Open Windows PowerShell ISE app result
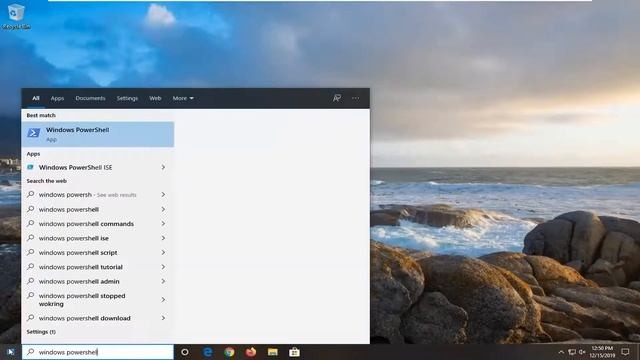The width and height of the screenshot is (640, 360). [x=98, y=167]
